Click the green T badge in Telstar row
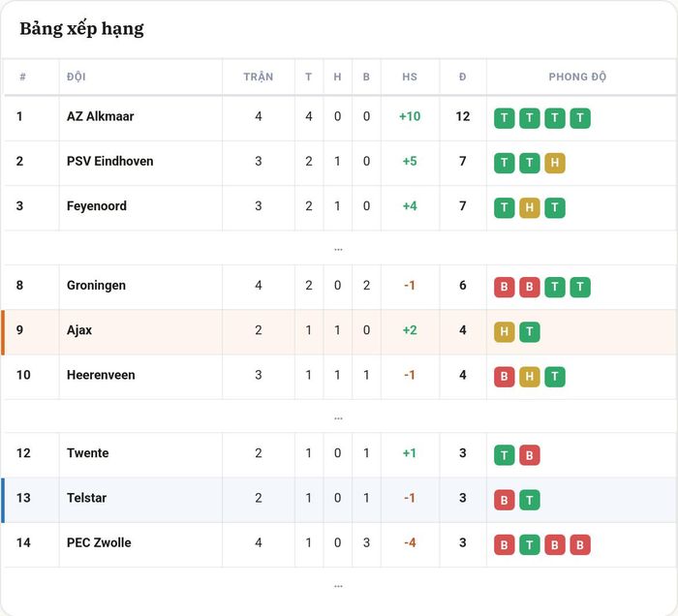678x616 pixels. (x=529, y=500)
